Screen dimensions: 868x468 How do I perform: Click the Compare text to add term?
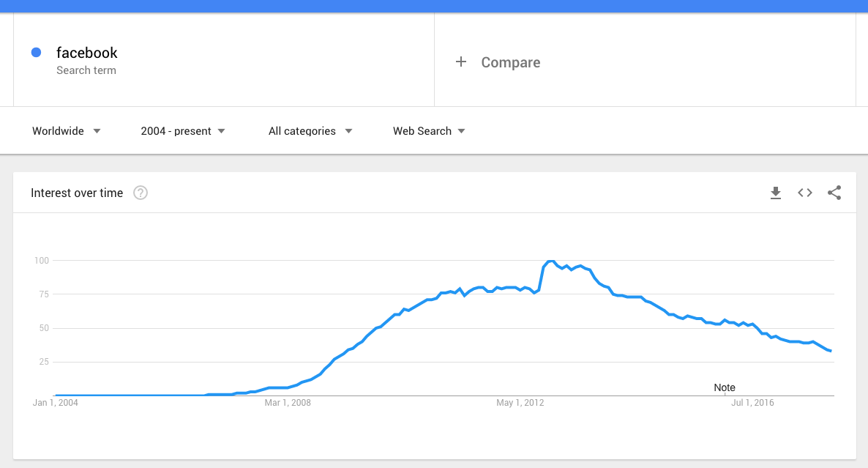point(511,63)
